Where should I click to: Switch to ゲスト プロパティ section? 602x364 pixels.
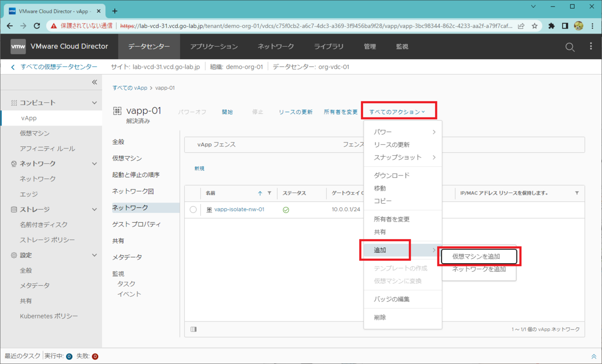(x=136, y=224)
